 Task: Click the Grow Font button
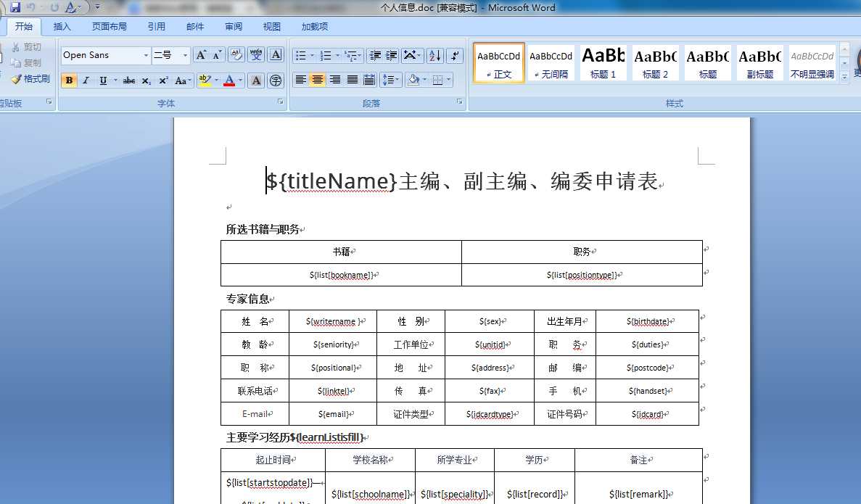click(x=201, y=55)
